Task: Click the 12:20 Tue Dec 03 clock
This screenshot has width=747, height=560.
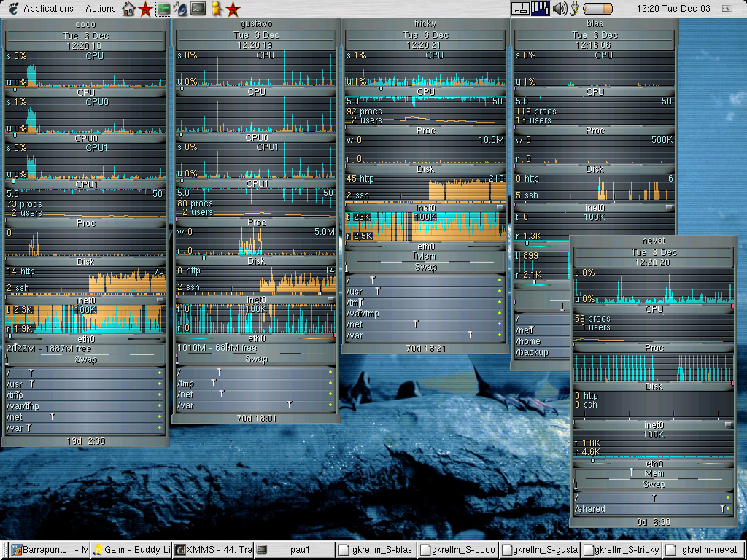Action: pyautogui.click(x=673, y=9)
